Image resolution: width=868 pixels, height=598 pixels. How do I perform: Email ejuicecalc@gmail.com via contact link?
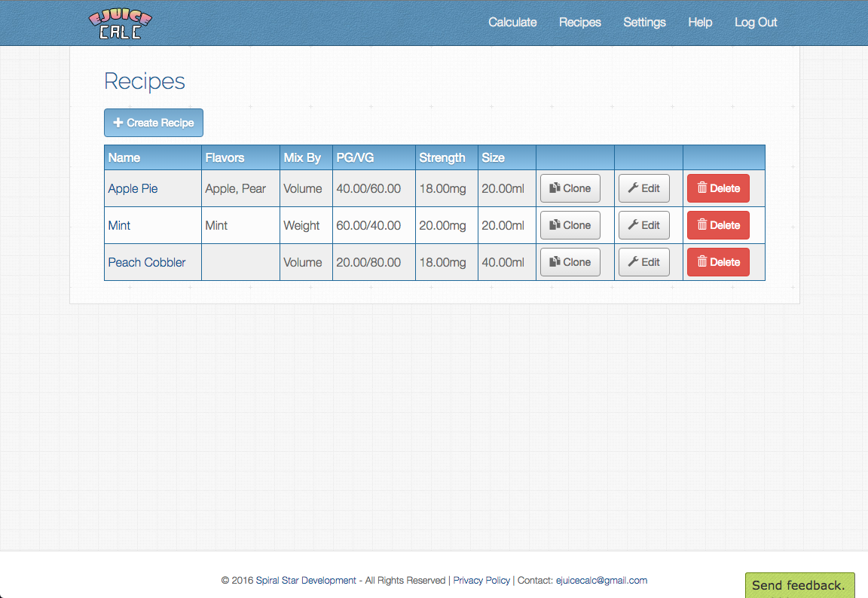(601, 580)
